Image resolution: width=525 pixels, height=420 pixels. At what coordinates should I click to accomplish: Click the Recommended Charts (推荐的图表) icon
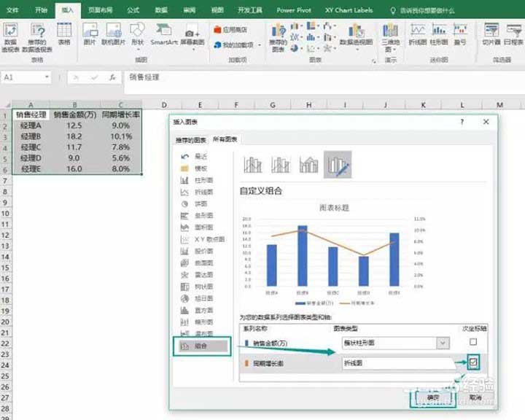(x=279, y=37)
